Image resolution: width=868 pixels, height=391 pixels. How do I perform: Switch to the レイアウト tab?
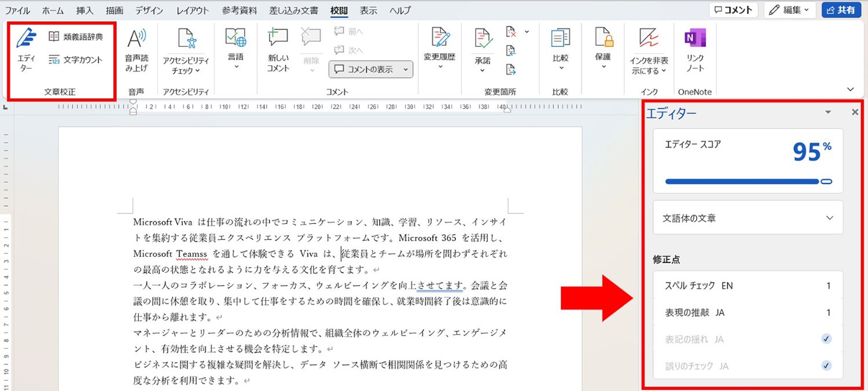[x=193, y=10]
